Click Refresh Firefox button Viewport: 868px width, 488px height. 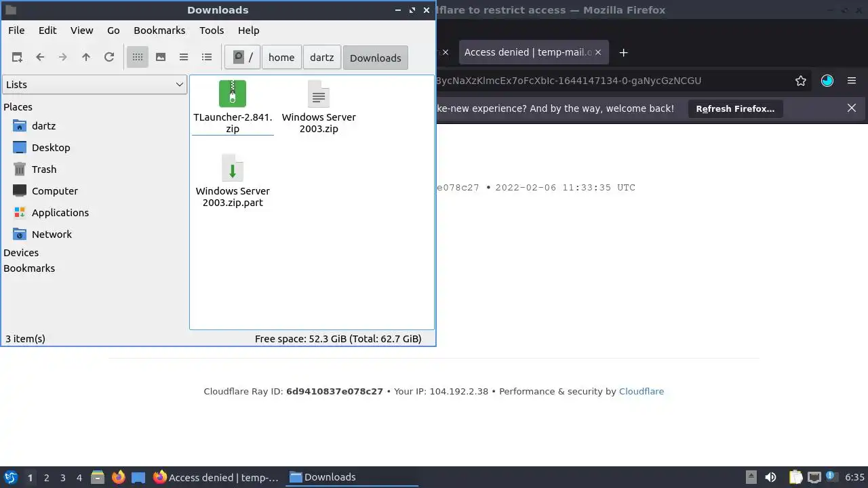point(735,108)
